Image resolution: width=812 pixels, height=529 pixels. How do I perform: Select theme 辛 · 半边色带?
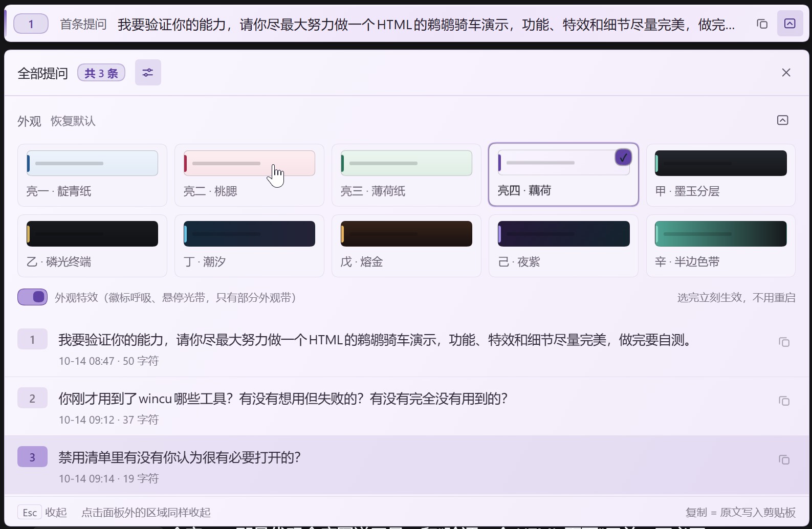coord(720,246)
